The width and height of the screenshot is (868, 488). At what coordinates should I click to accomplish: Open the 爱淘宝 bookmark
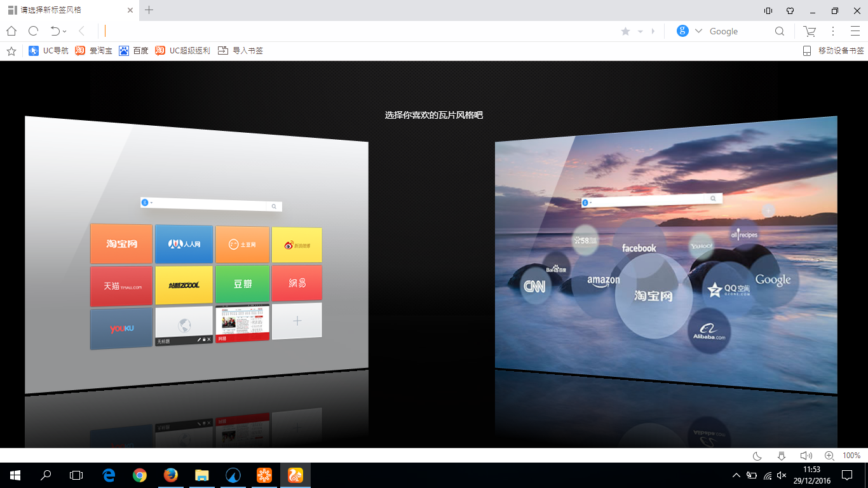pyautogui.click(x=93, y=51)
